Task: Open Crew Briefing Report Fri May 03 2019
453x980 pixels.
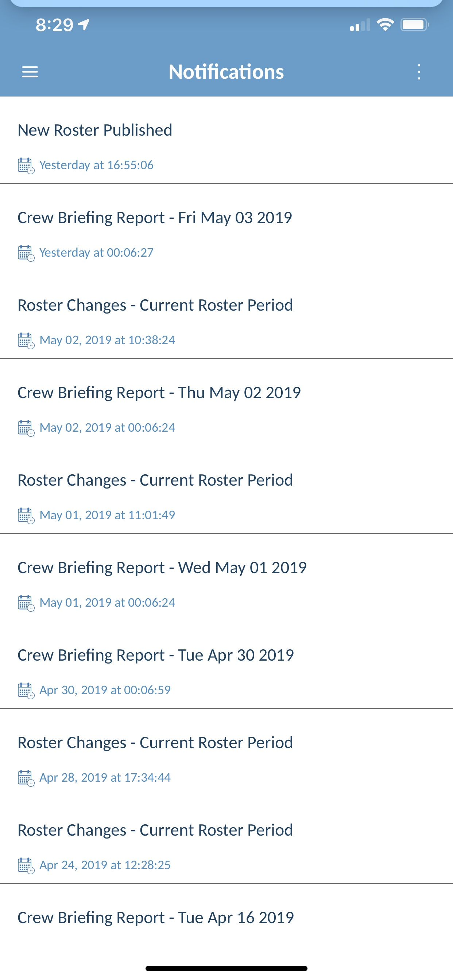Action: (226, 227)
